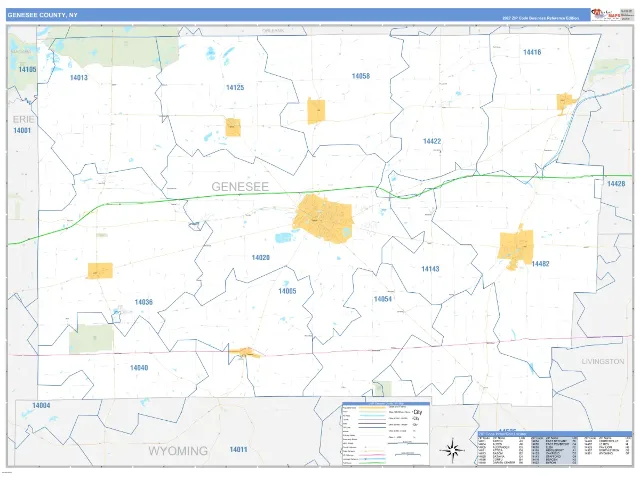The width and height of the screenshot is (640, 480).
Task: Select the ZIP code label 14143
Action: pyautogui.click(x=430, y=269)
